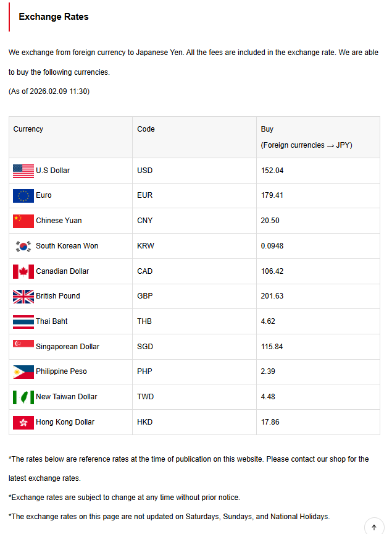Click the British Pound rate 201.63
This screenshot has width=392, height=534.
(272, 296)
